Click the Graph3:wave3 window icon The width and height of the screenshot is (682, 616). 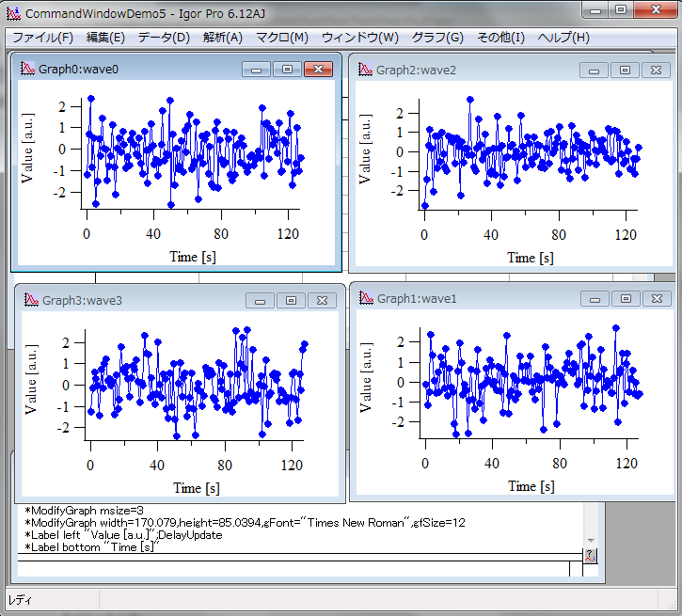(x=31, y=300)
